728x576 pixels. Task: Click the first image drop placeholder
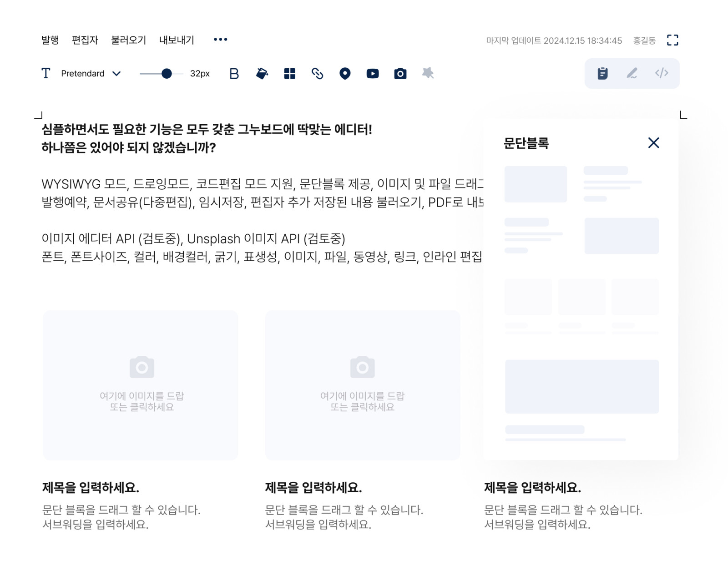pyautogui.click(x=141, y=385)
